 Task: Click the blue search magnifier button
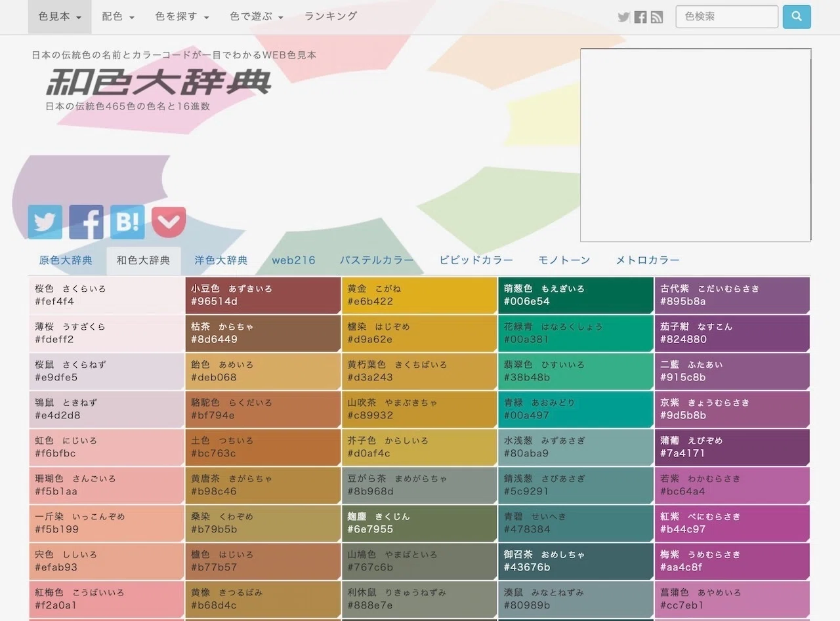797,17
